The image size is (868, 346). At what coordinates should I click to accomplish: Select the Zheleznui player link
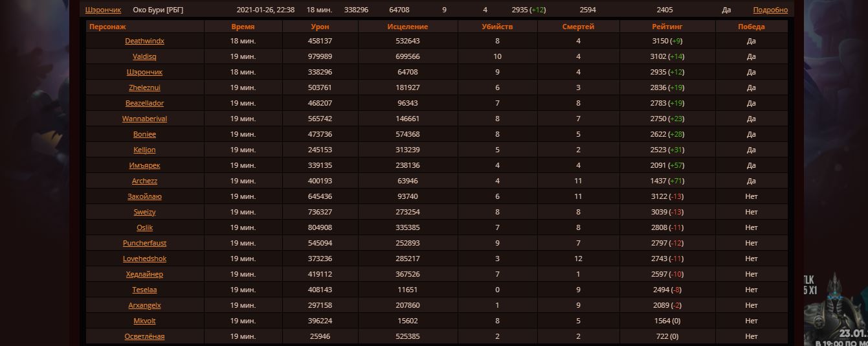pos(144,87)
